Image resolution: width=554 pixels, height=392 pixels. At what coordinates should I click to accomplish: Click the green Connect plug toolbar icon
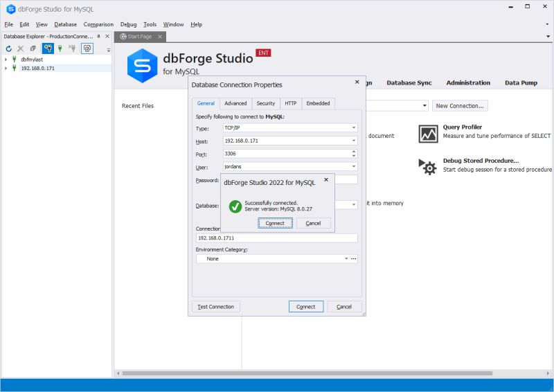60,48
